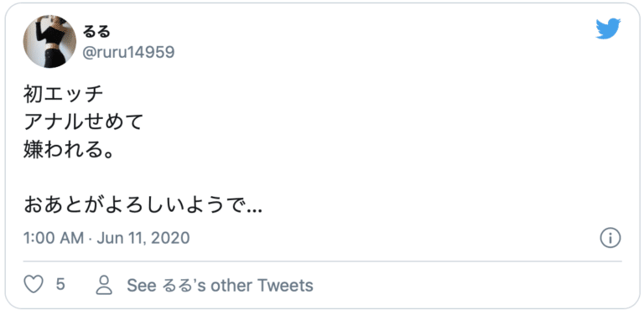Image resolution: width=644 pixels, height=315 pixels.
Task: Click the like count 5
Action: tap(60, 284)
